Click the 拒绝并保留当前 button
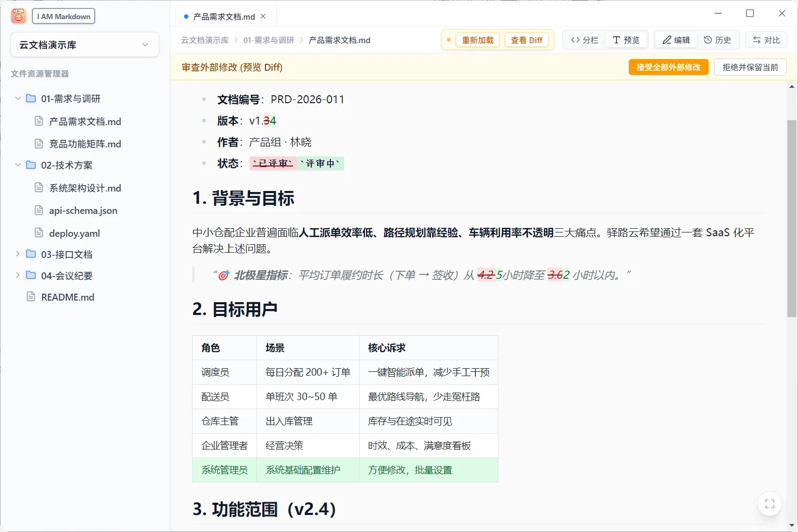Image resolution: width=798 pixels, height=532 pixels. tap(750, 67)
